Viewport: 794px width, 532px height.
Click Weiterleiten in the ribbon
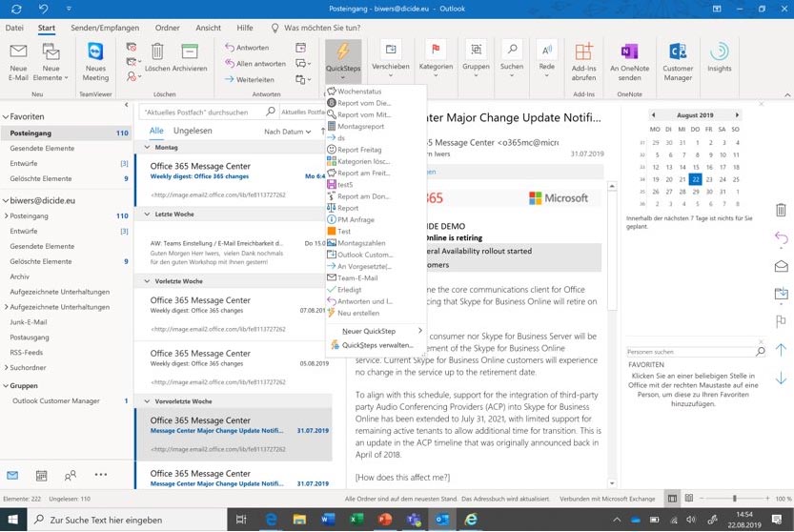250,79
